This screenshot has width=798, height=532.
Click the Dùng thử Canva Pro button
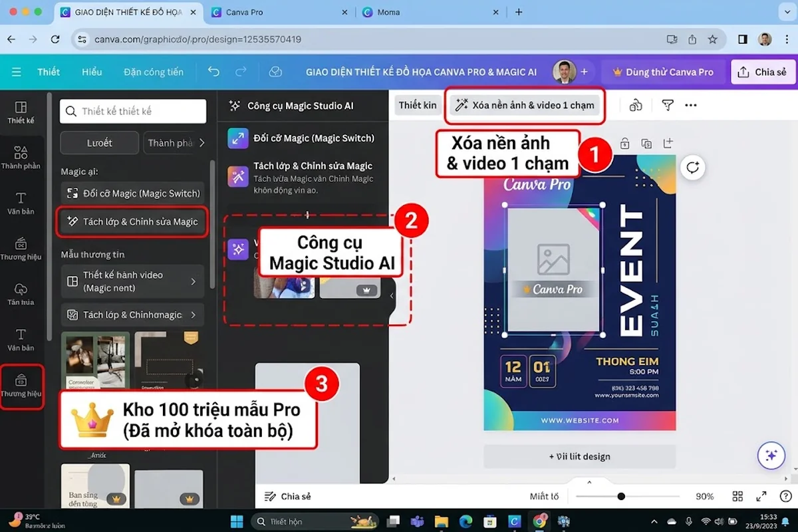coord(663,72)
